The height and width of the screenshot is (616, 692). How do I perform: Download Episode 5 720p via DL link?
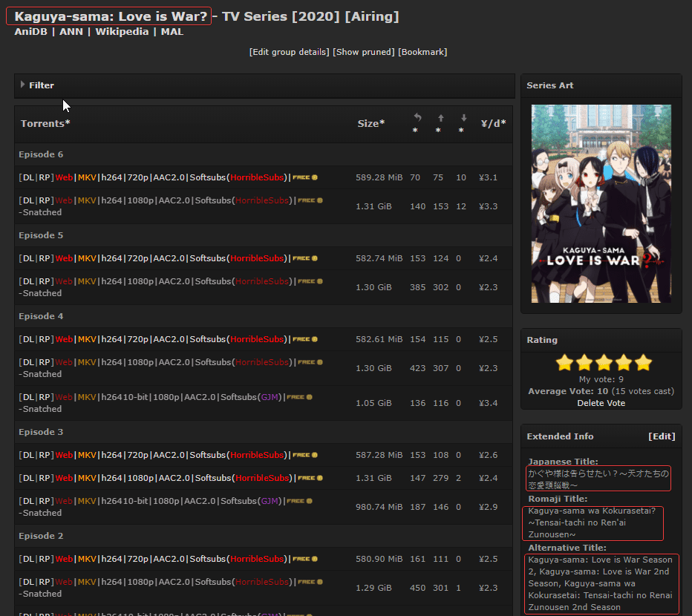28,258
